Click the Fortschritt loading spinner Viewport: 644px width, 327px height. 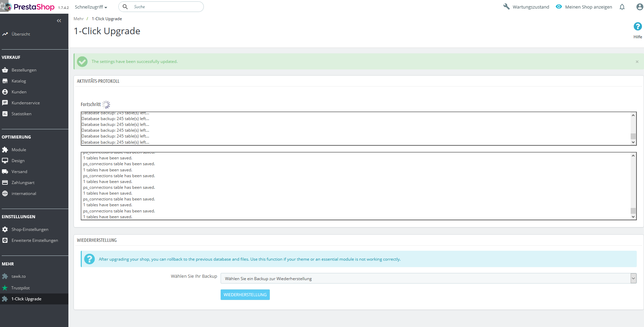(106, 105)
